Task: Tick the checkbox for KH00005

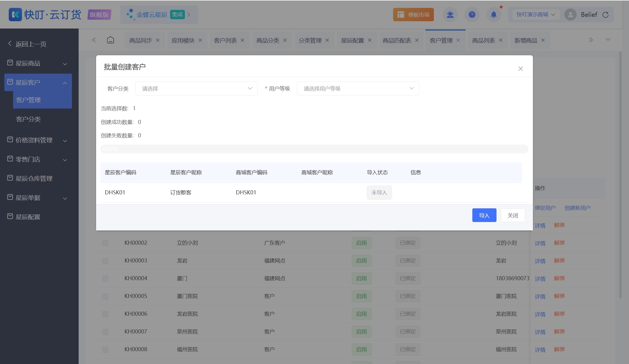Action: (105, 296)
